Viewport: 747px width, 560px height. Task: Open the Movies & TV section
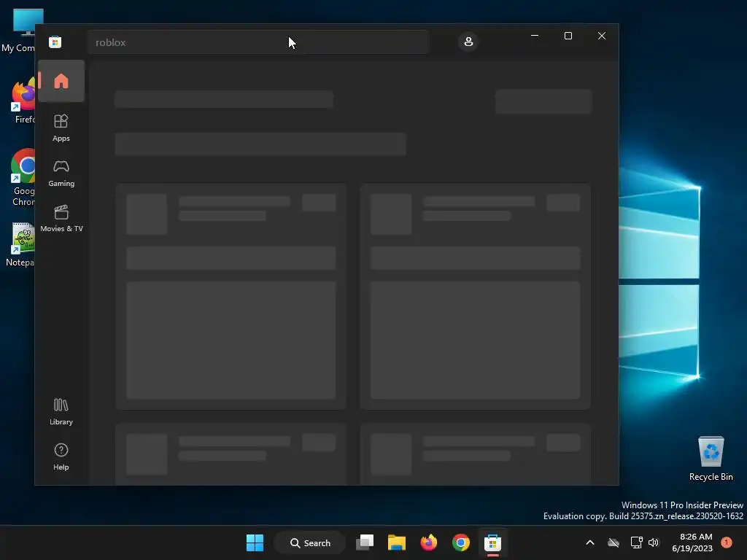click(x=61, y=218)
